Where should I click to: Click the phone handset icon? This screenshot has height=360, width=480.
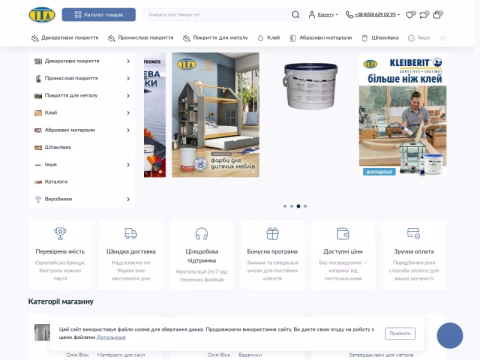point(349,15)
